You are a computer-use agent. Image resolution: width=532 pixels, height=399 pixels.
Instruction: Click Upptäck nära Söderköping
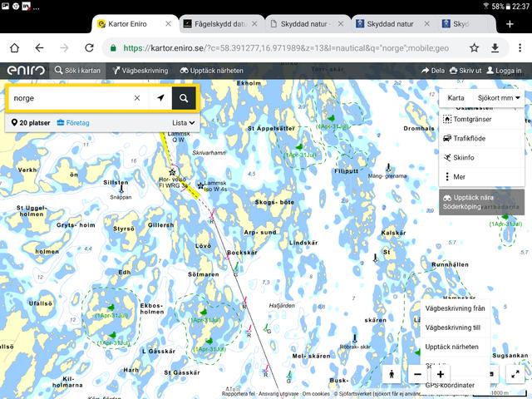(x=481, y=202)
